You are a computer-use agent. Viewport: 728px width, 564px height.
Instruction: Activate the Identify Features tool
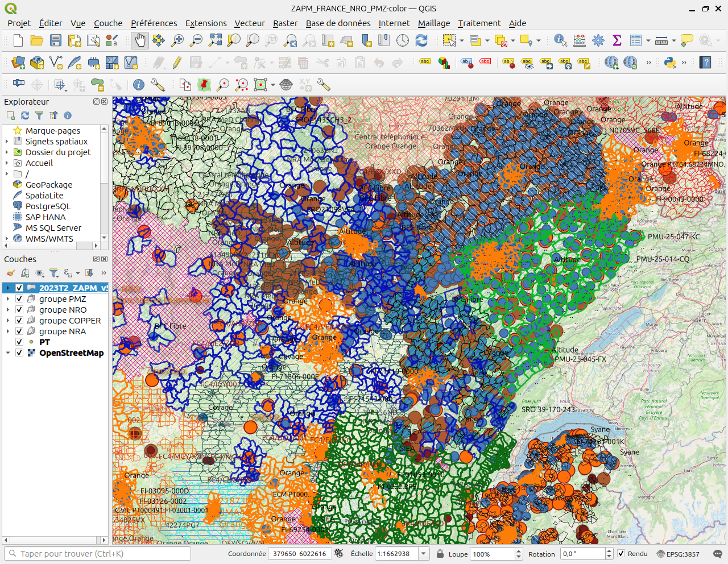coord(560,40)
